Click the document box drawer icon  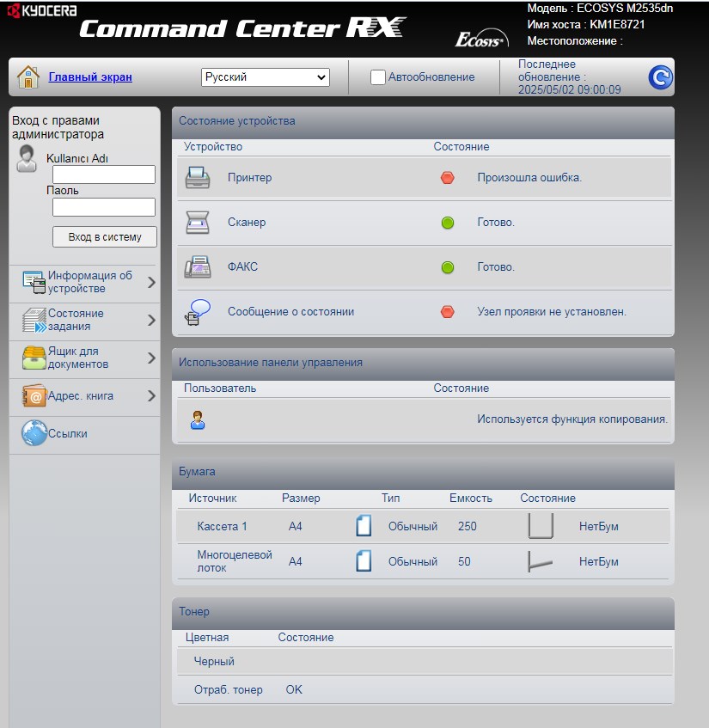(34, 358)
